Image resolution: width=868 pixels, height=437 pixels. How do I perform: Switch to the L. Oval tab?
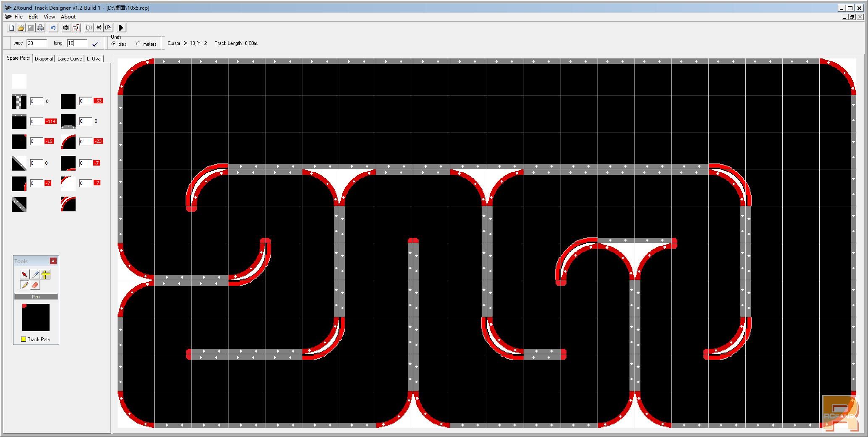click(94, 59)
